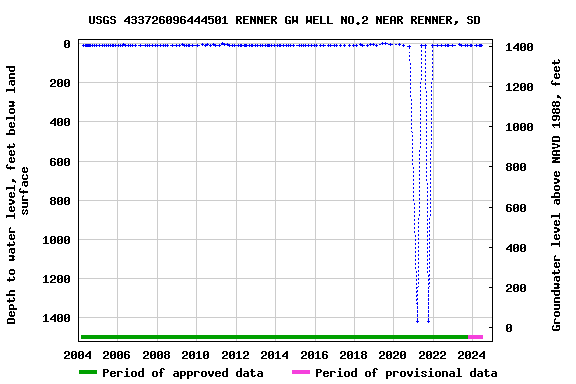Screen dimensions: 576x384
Task: Click the magenta provisional-data bar in the chart
Action: tap(475, 337)
